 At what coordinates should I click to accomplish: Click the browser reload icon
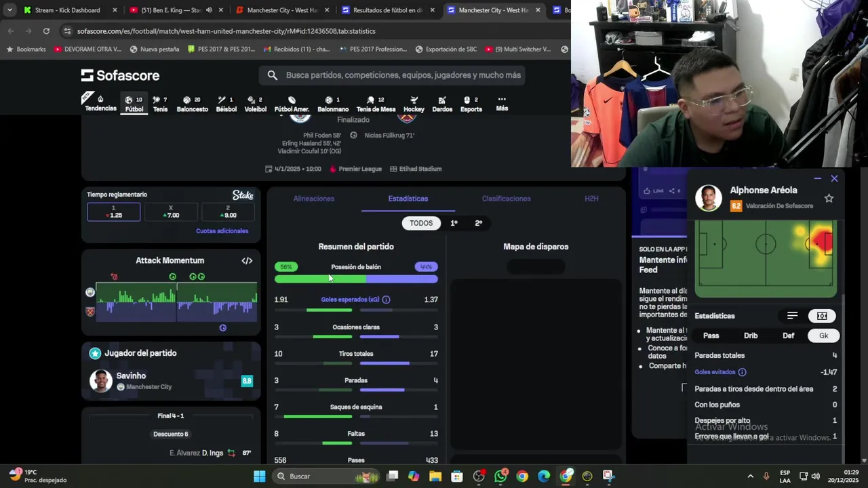pyautogui.click(x=46, y=30)
